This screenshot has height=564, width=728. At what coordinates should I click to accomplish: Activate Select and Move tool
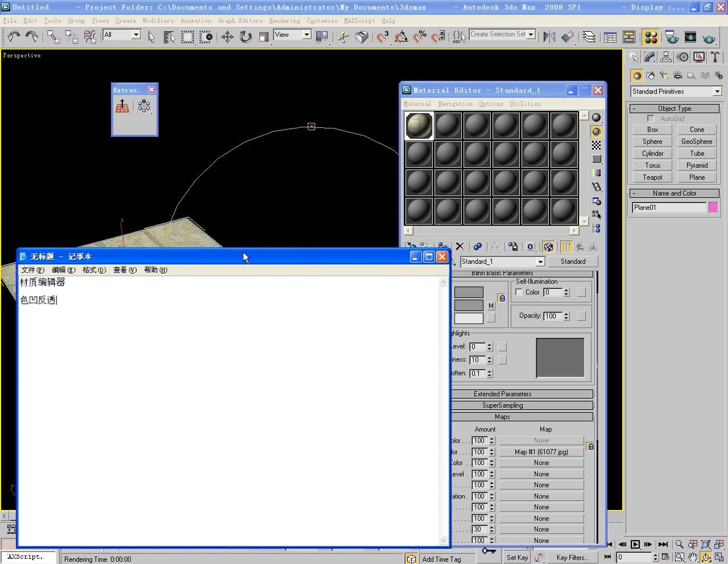(227, 37)
